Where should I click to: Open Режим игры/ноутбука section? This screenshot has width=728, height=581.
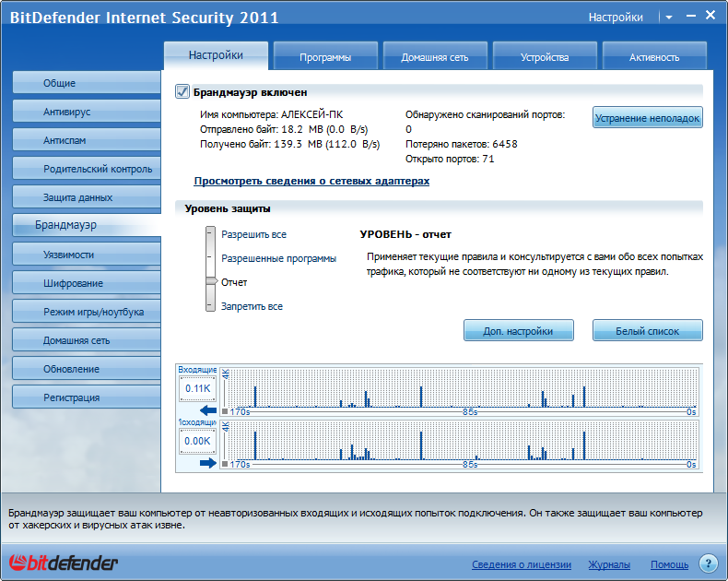(x=87, y=312)
